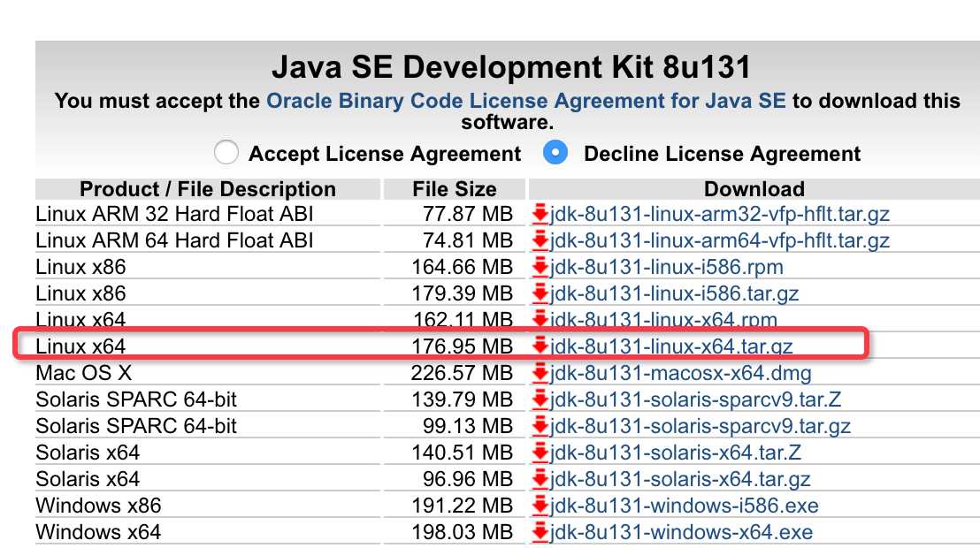Click Linux ARM 32 Hard Float ABI text

[174, 214]
